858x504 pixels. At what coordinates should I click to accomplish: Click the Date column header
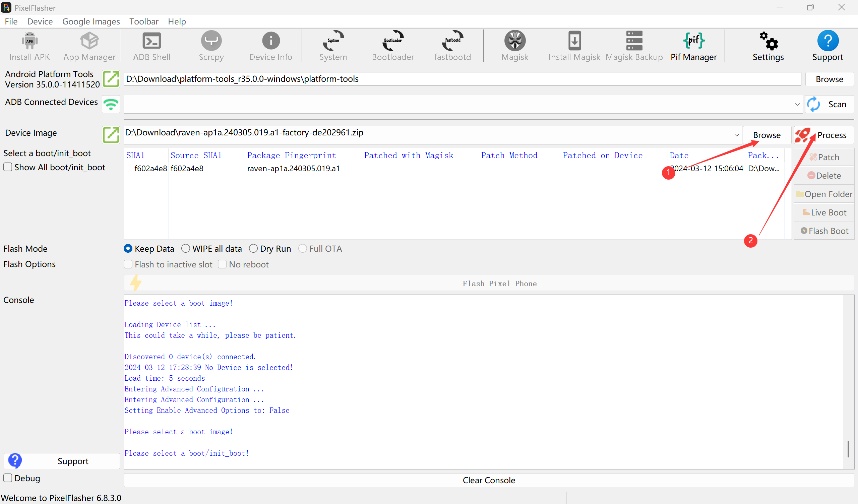point(706,155)
